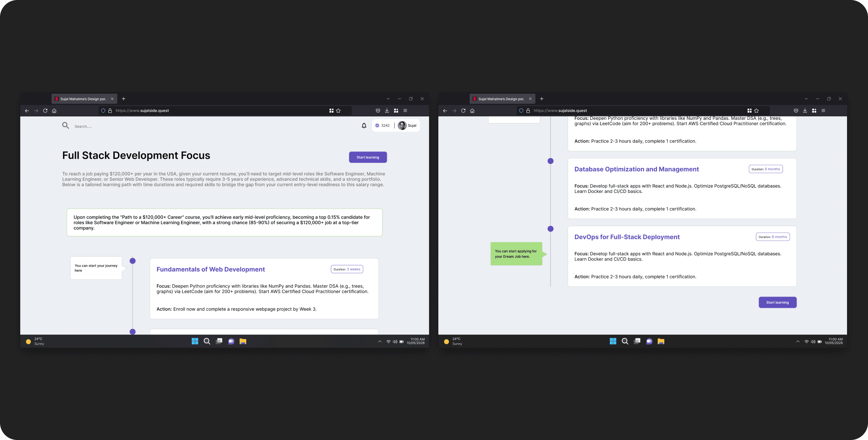868x440 pixels.
Task: Open the hamburger menu in the right browser window
Action: click(823, 111)
